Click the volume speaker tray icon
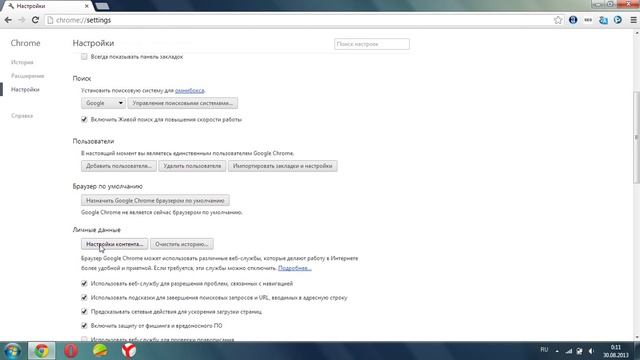The image size is (640, 360). click(591, 351)
